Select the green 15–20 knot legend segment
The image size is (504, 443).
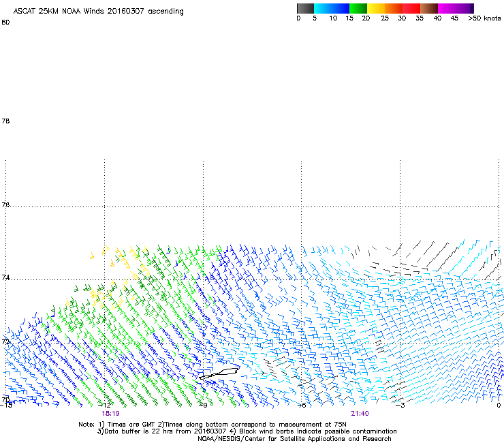click(358, 8)
